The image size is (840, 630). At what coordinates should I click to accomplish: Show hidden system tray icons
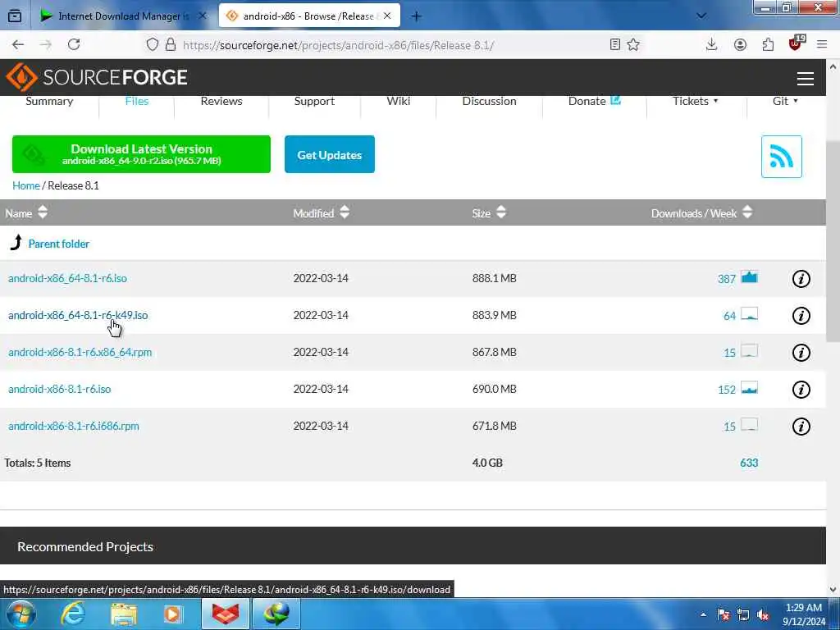tap(703, 615)
